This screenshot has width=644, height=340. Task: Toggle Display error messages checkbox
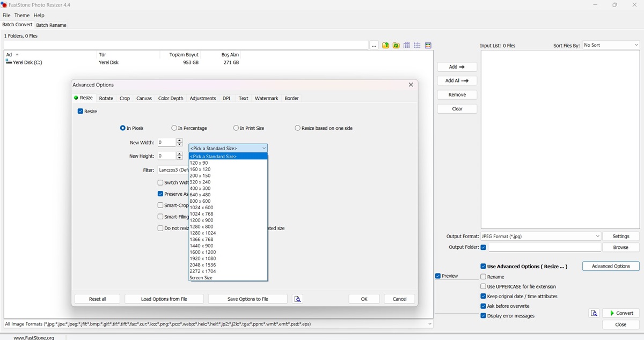(484, 316)
